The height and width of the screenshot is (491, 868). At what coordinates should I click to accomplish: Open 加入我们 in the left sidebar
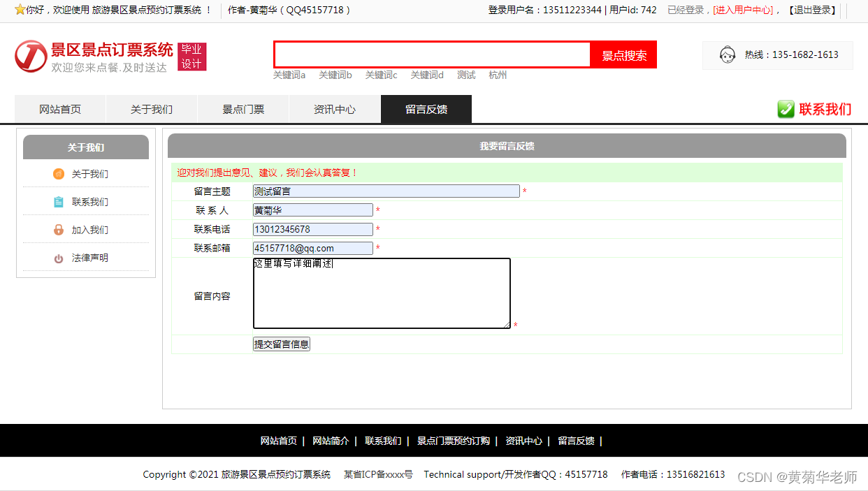pos(90,230)
